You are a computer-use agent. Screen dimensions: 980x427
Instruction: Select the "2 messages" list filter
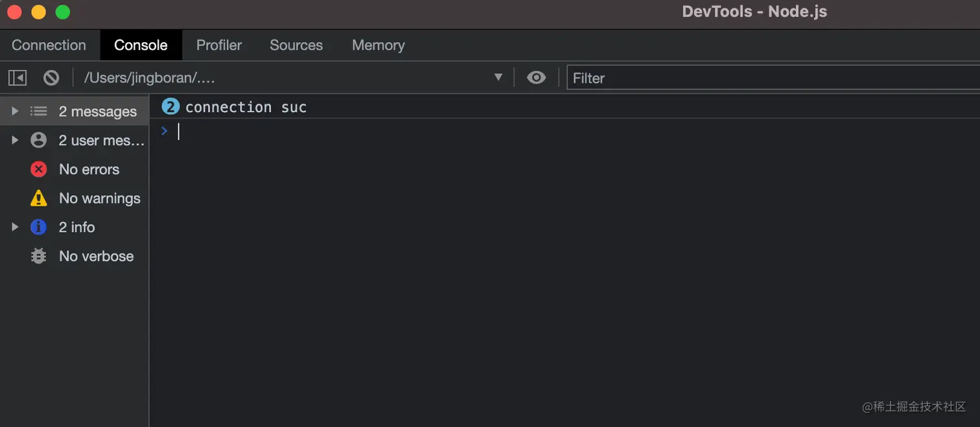coord(97,111)
